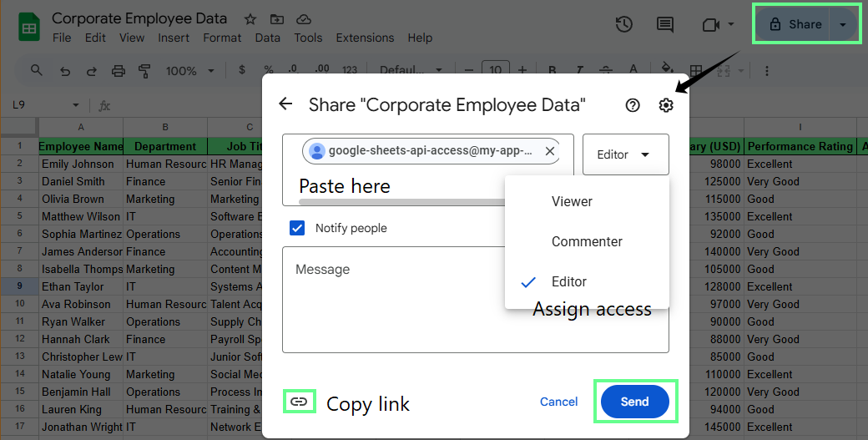Redo the last action

click(x=91, y=71)
